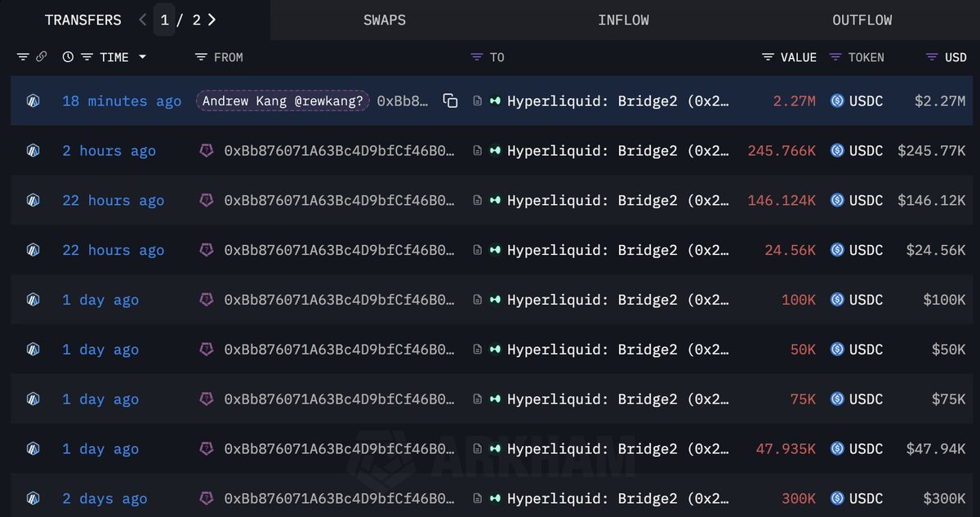Click Arbitrum chain icon in 2 hours row
Viewport: 980px width, 517px height.
point(33,151)
